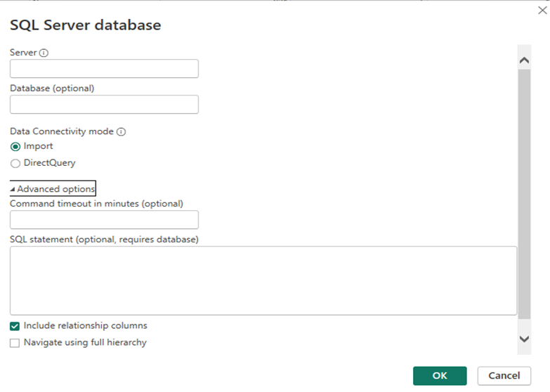The image size is (550, 392).
Task: Click the Data Connectivity mode info icon
Action: pos(121,131)
